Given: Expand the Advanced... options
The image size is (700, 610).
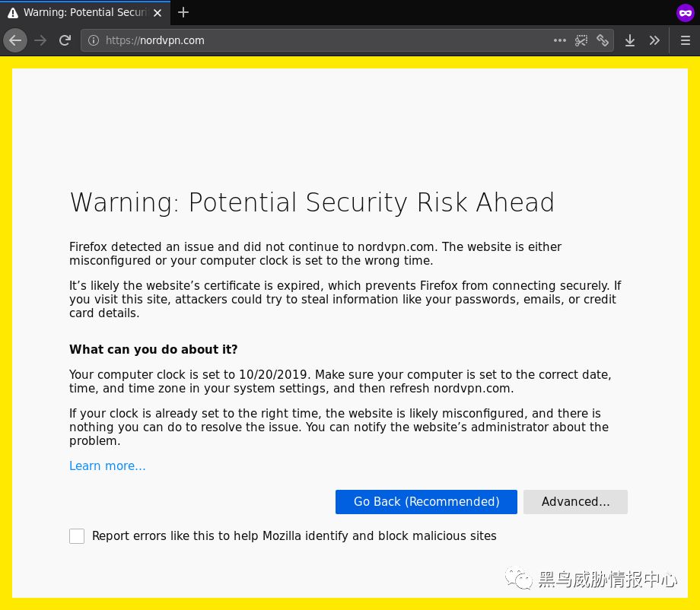Looking at the screenshot, I should [575, 501].
